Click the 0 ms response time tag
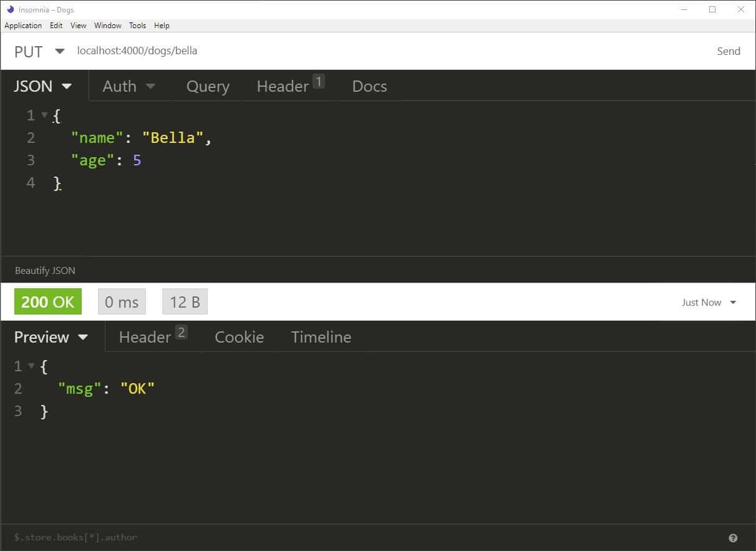This screenshot has height=551, width=756. coord(122,302)
